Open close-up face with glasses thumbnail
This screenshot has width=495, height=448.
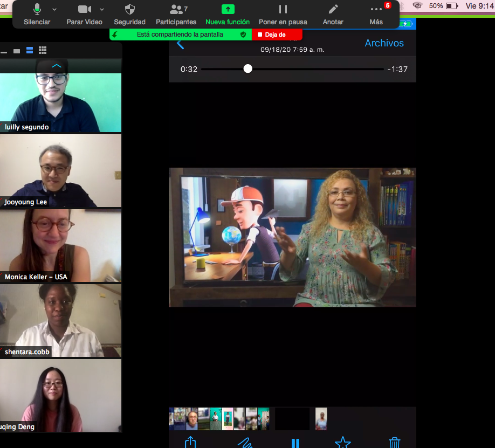(191, 419)
